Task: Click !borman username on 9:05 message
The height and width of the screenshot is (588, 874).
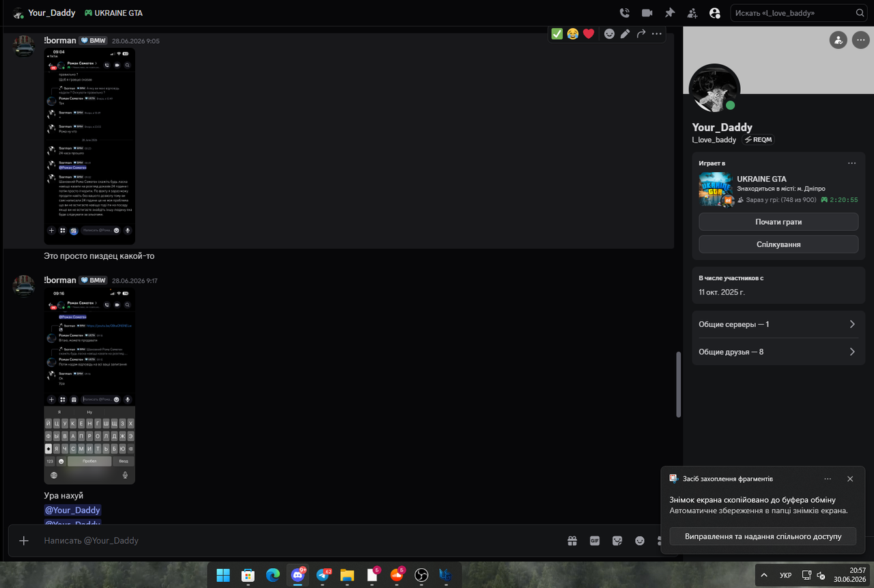Action: point(60,40)
